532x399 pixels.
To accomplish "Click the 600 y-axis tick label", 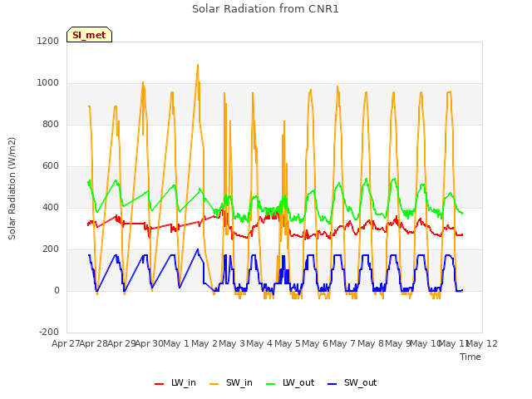I will pyautogui.click(x=51, y=165).
